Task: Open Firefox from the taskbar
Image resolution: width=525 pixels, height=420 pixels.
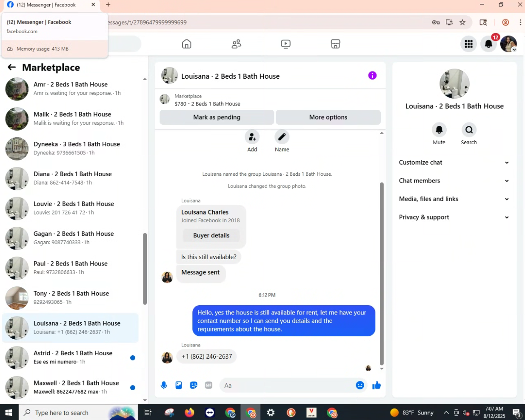Action: 189,412
